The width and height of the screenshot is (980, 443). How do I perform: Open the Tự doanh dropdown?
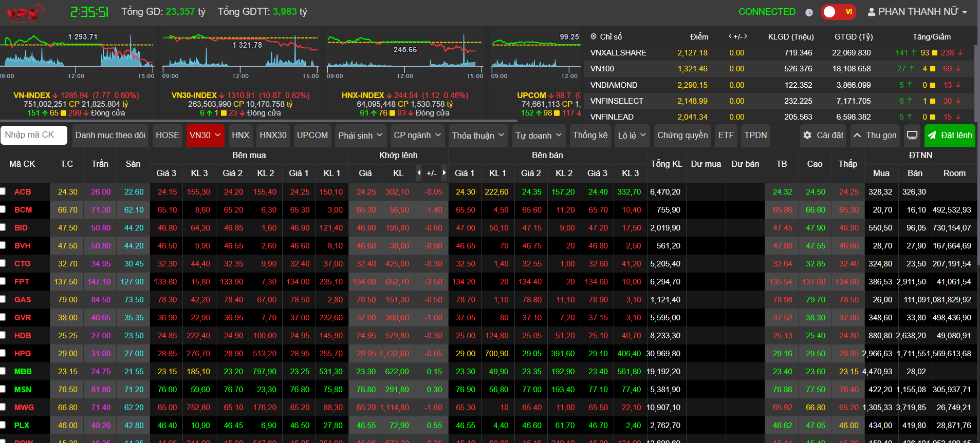[539, 135]
